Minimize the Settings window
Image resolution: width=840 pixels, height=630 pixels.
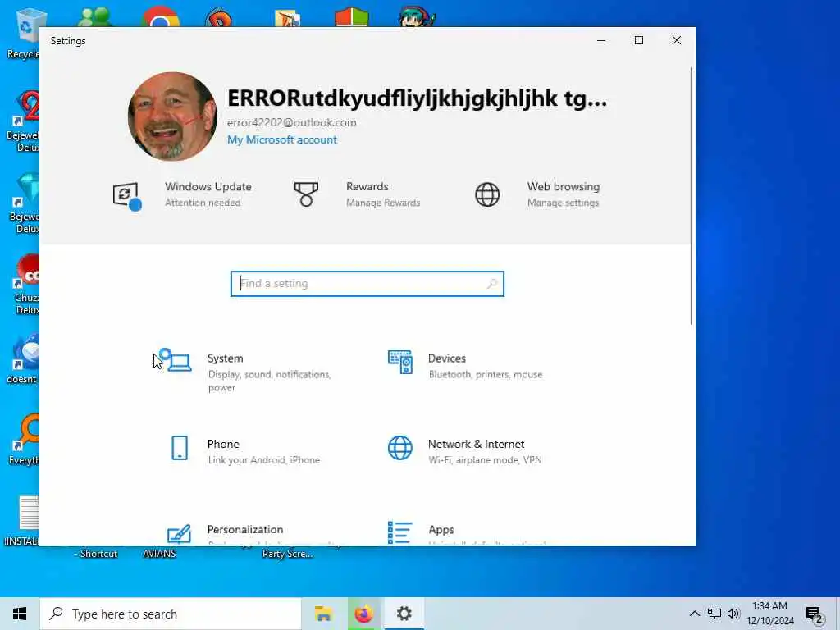(x=601, y=41)
